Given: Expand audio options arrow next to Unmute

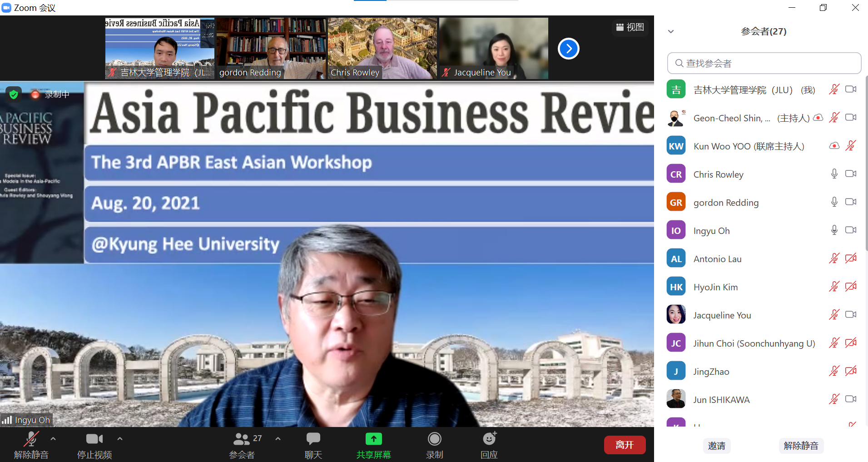Looking at the screenshot, I should point(53,439).
